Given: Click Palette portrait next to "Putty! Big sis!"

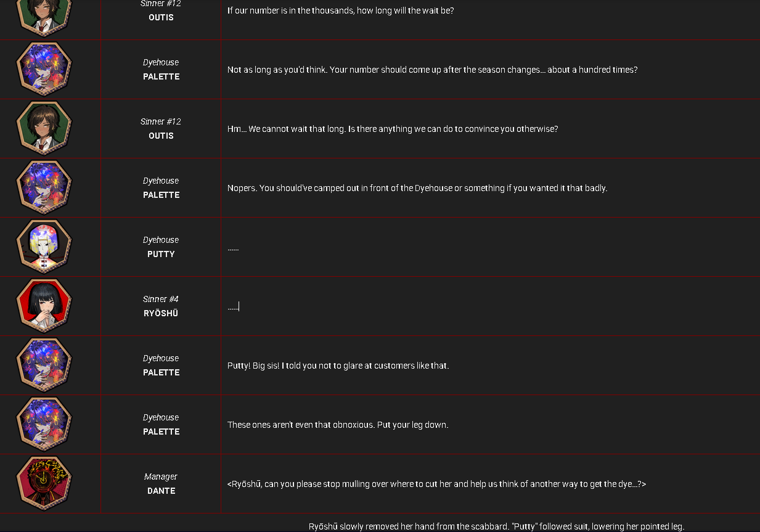Looking at the screenshot, I should pyautogui.click(x=44, y=366).
